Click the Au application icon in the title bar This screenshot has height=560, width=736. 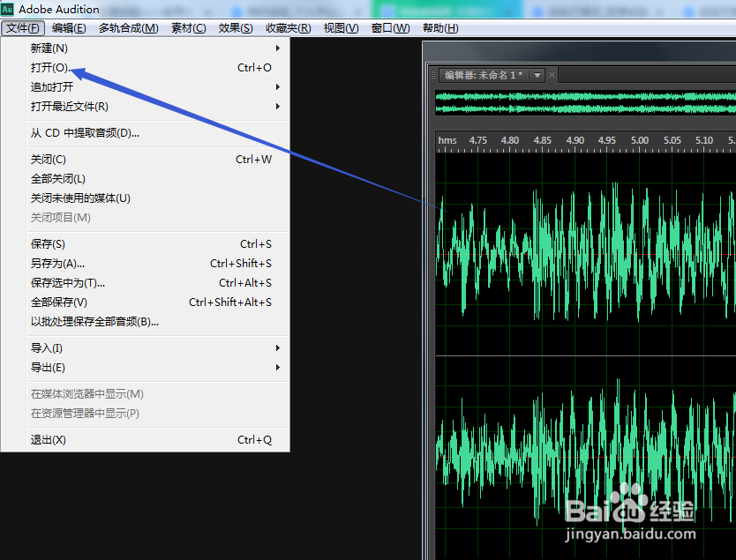7,9
